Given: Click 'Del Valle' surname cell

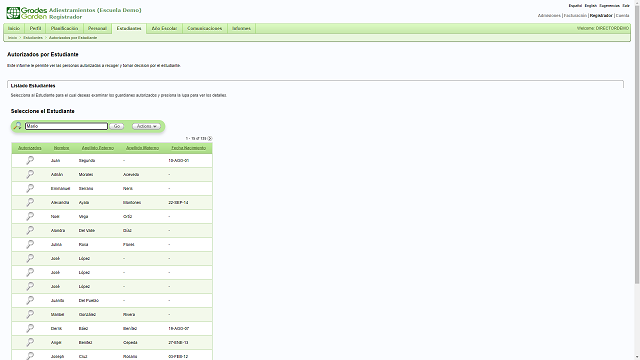Looking at the screenshot, I should [x=87, y=231].
